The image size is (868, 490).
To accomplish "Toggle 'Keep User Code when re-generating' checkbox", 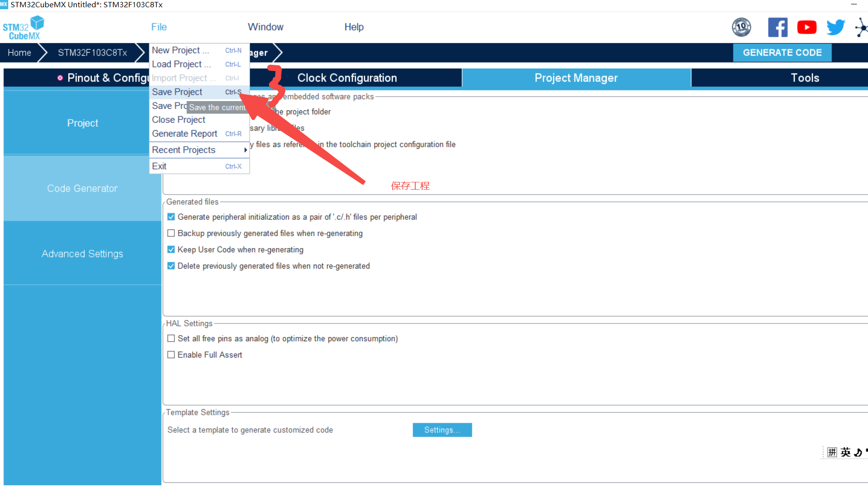I will 171,250.
